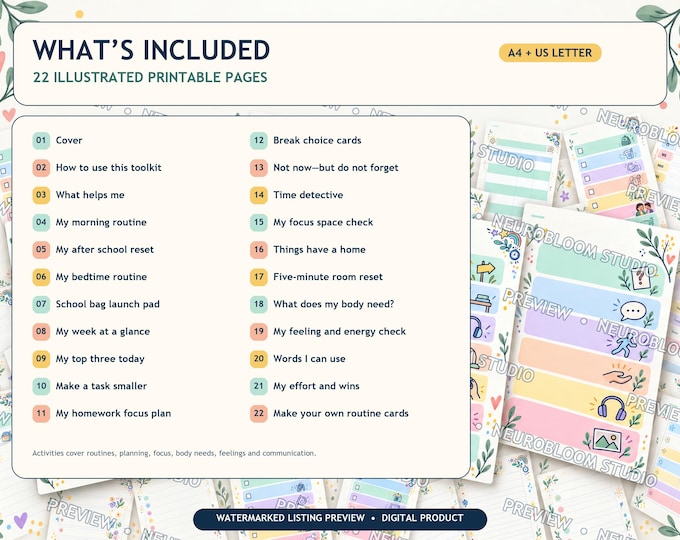The image size is (680, 540).
Task: Click the Make a task smaller text
Action: [x=101, y=386]
